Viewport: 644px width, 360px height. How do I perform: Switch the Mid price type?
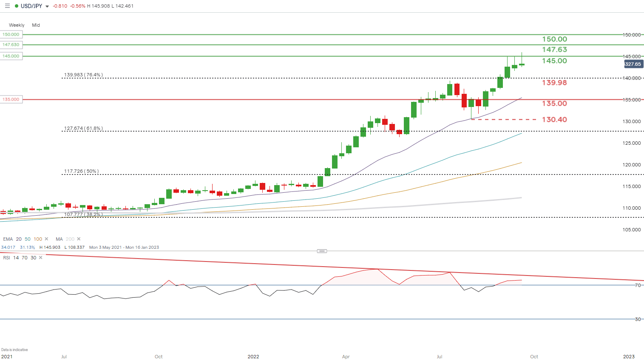click(x=36, y=25)
